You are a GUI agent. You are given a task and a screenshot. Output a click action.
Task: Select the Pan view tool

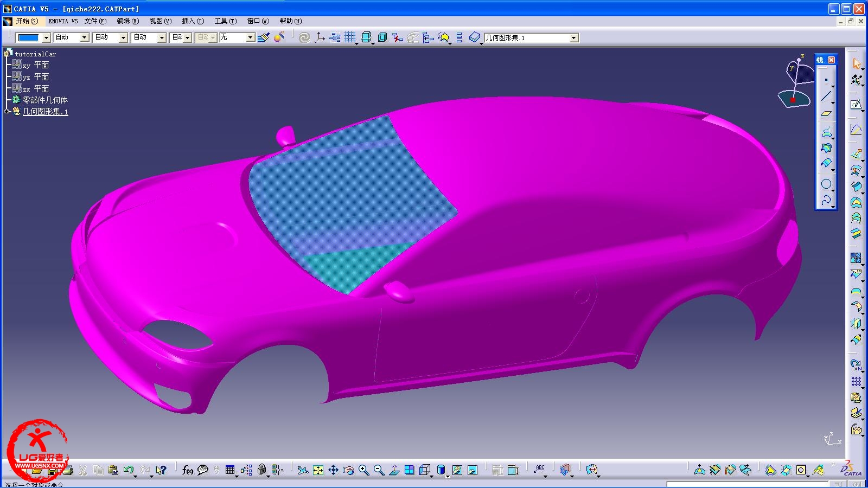333,470
